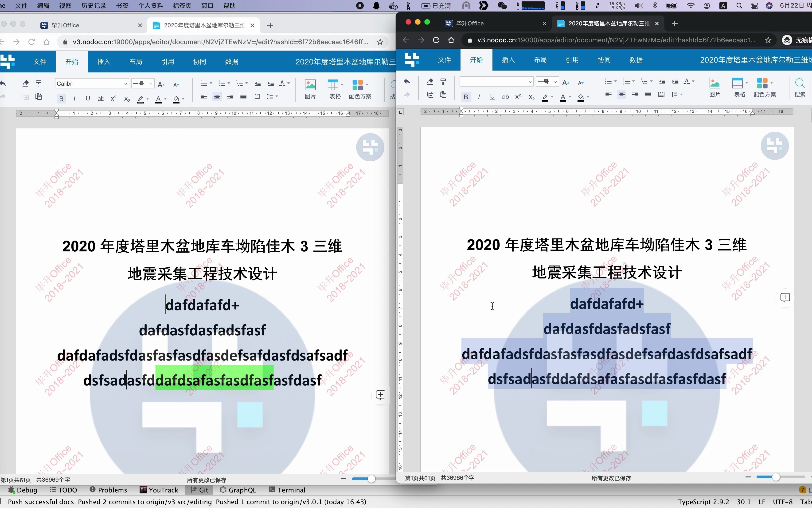Screen dimensions: 812x508
Task: Open new tab in right browser window
Action: 675,24
